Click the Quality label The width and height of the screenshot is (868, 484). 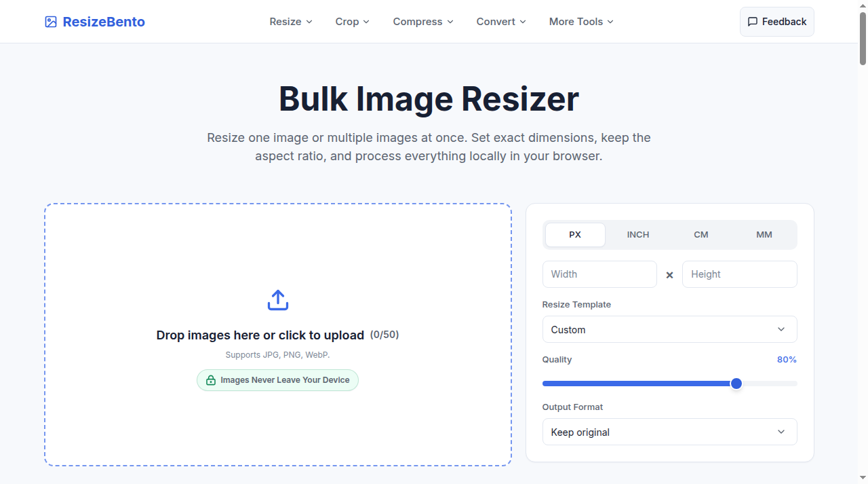point(557,360)
